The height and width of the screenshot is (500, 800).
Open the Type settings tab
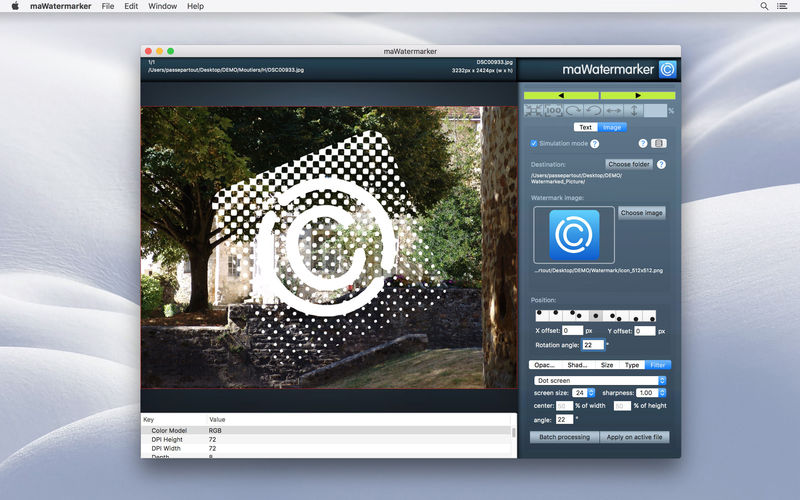(632, 365)
